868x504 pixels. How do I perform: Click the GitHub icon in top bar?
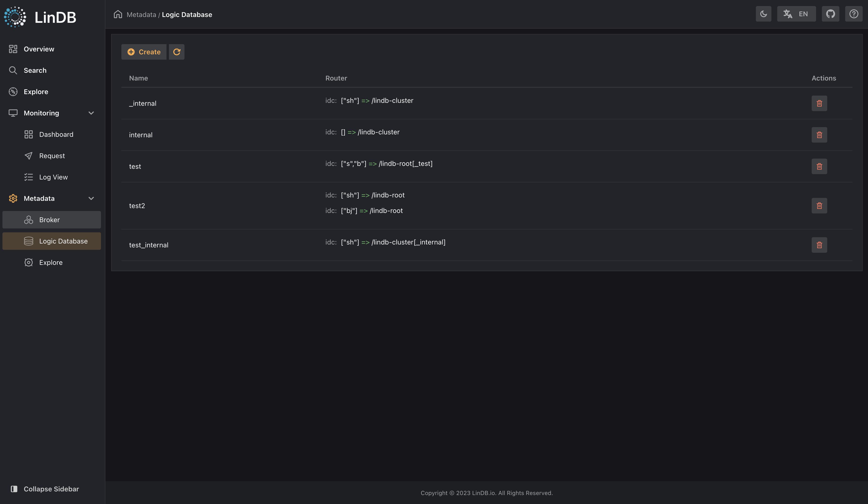[830, 13]
